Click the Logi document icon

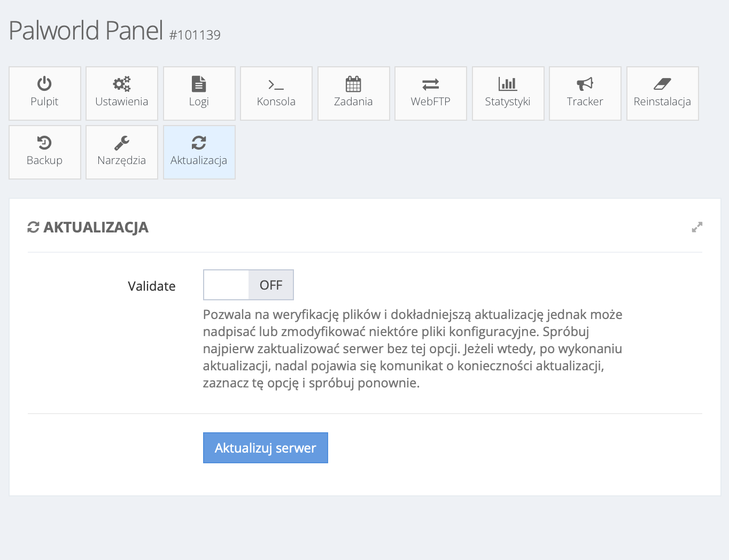[199, 84]
